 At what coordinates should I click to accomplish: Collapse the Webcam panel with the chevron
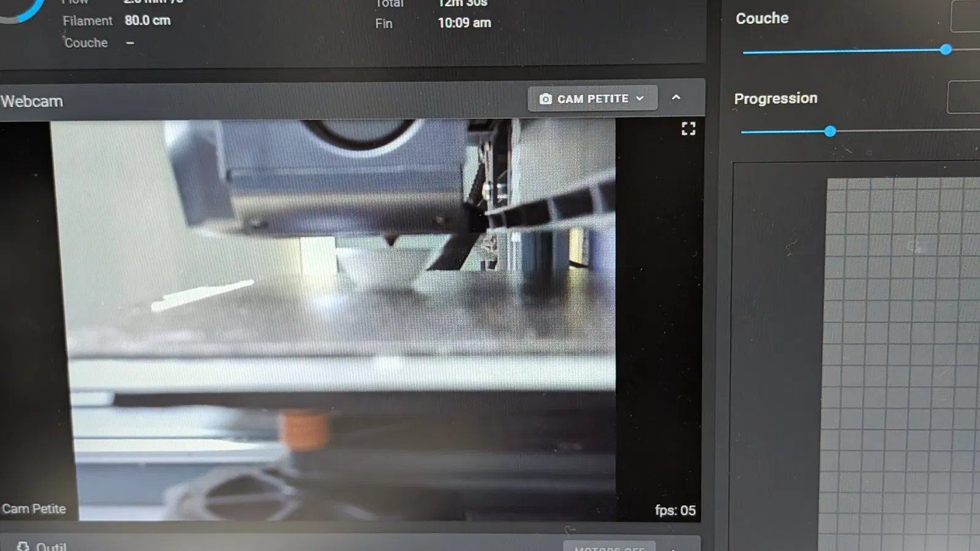(x=676, y=97)
